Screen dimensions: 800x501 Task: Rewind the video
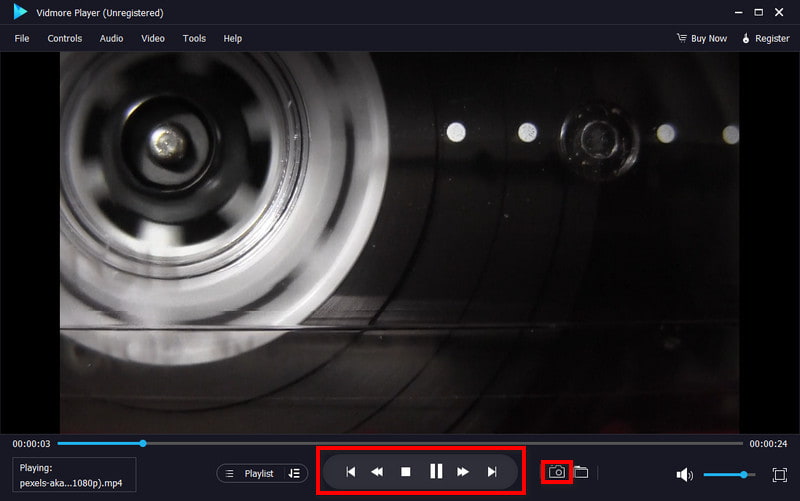[377, 472]
